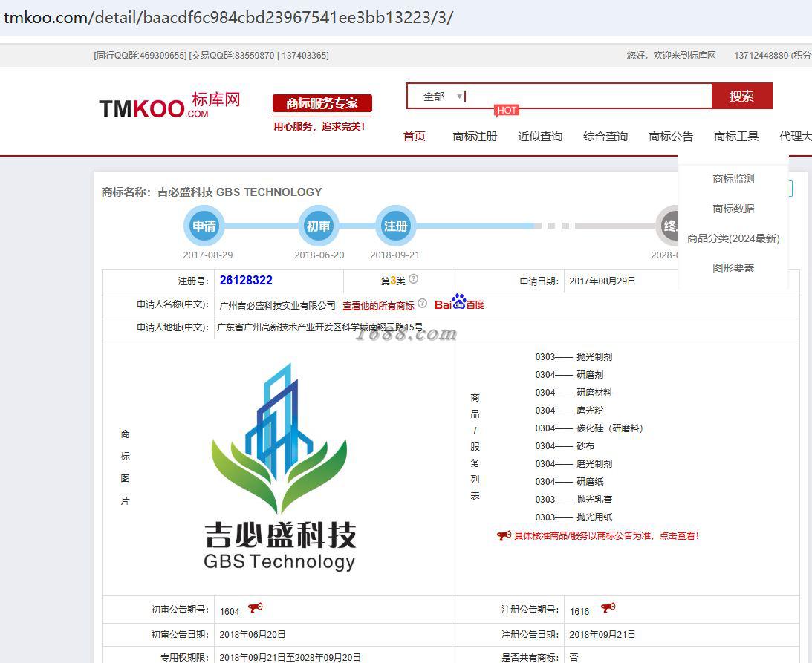Select 图形要素 from dropdown menu
The width and height of the screenshot is (812, 663).
tap(733, 268)
